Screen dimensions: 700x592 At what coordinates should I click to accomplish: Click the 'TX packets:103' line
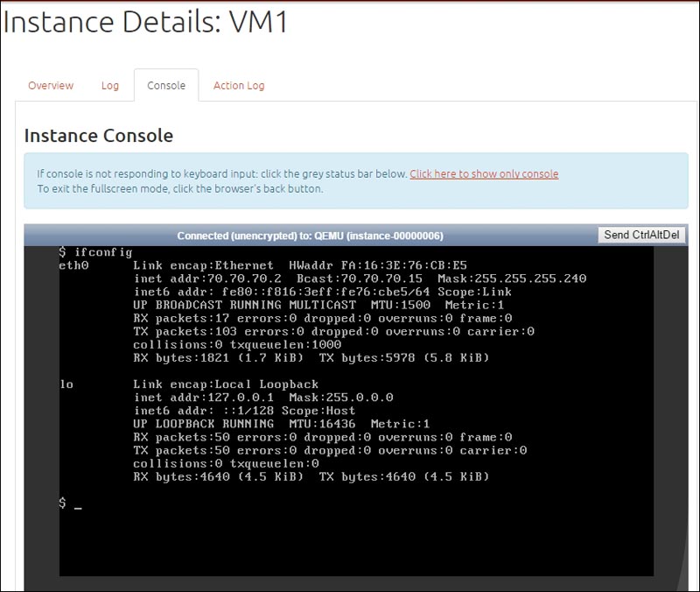coord(333,332)
